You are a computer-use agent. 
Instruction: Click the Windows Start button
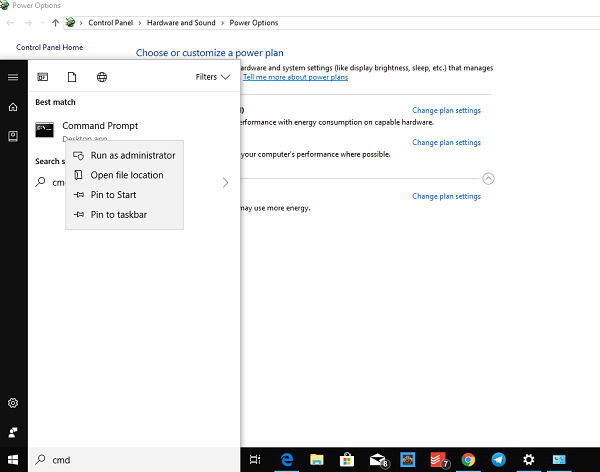(x=13, y=460)
